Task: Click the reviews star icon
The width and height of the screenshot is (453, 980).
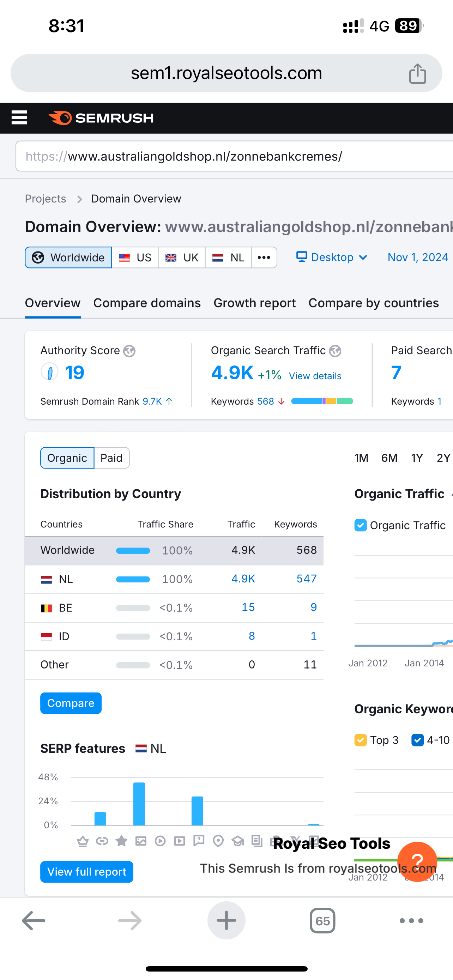Action: coord(121,841)
